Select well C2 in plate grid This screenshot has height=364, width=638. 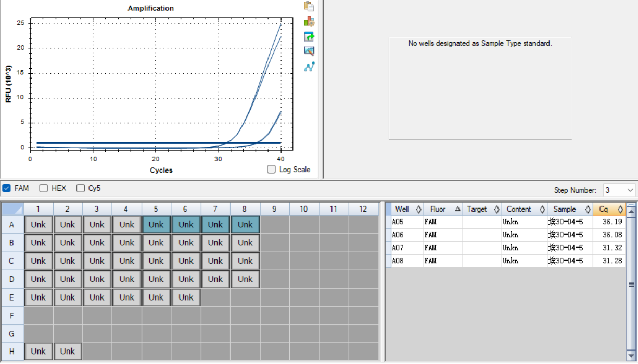point(68,261)
